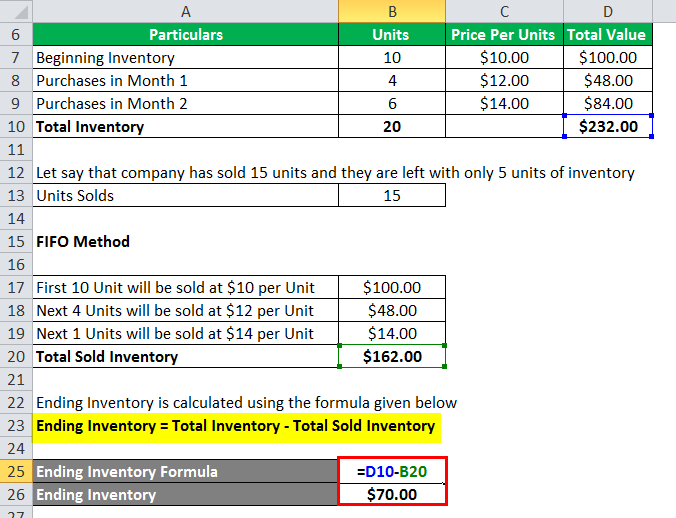Select the Purchases in Month 2 units cell
This screenshot has height=518, width=676.
click(391, 104)
